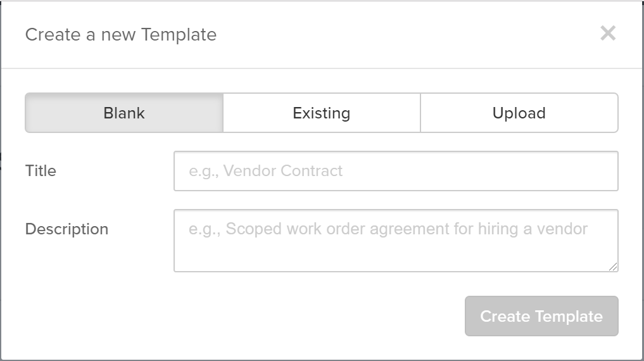The image size is (644, 361).
Task: Choose Existing as the template source
Action: (322, 113)
